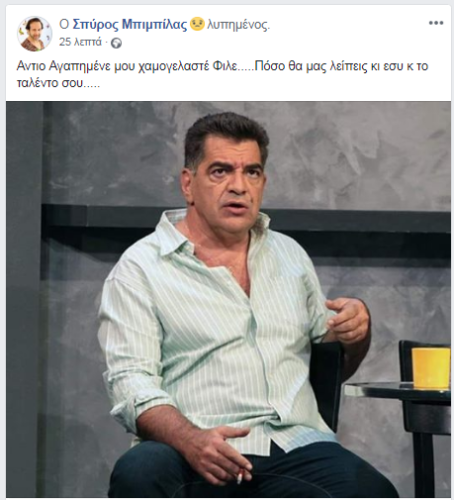Click the globe public-privacy icon

(x=116, y=43)
